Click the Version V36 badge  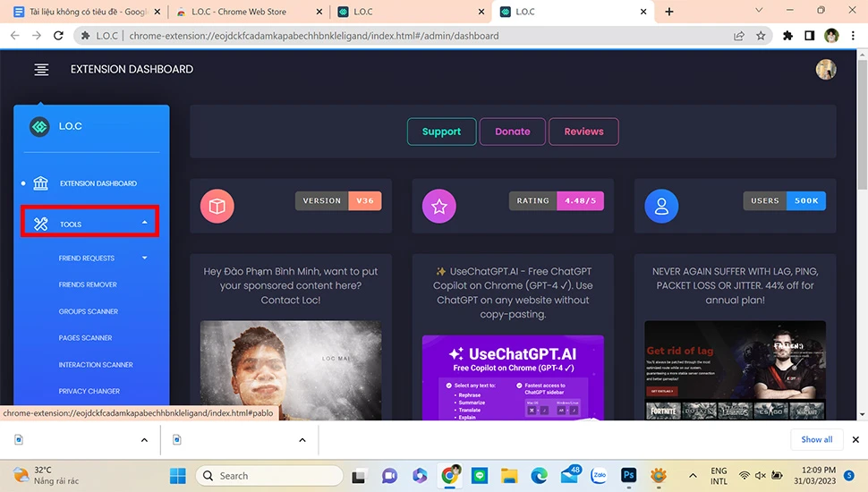338,200
